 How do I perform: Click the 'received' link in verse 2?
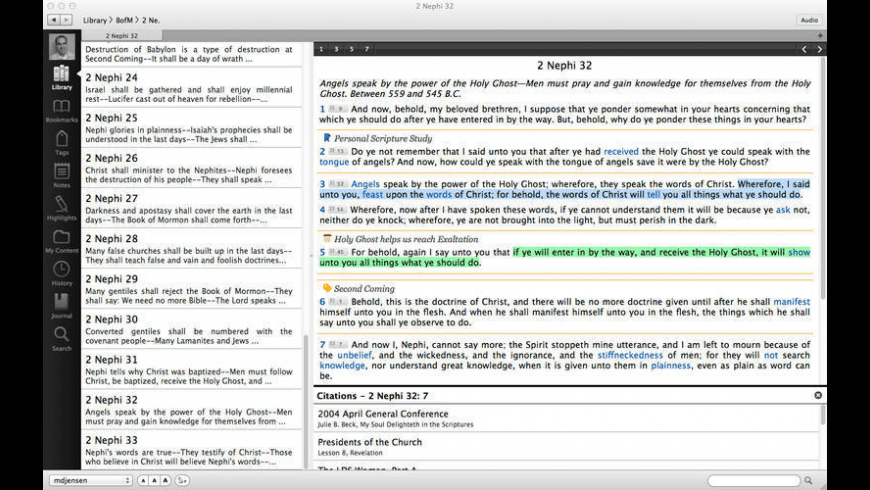click(x=621, y=151)
